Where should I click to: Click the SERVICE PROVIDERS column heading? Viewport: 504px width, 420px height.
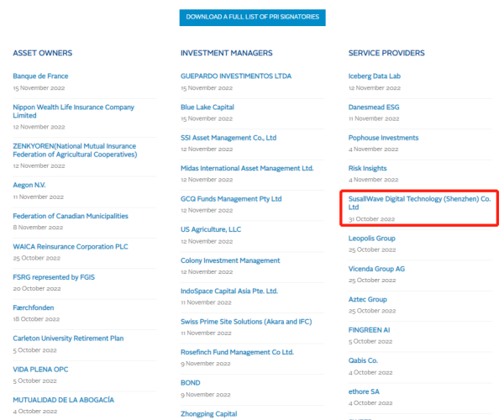[386, 53]
